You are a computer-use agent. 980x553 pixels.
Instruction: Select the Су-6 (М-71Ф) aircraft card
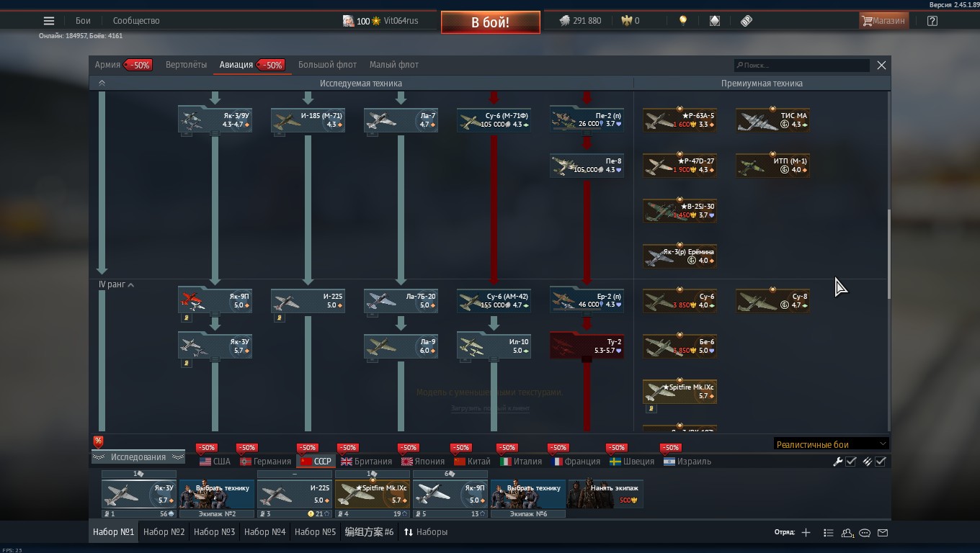click(494, 120)
